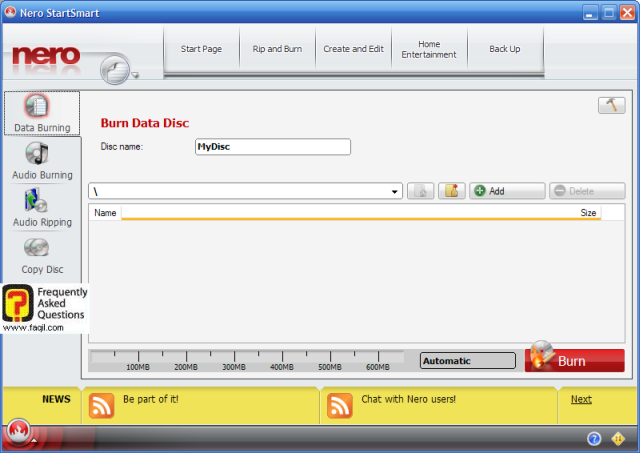Expand the arrow next to the Nero disc icon
This screenshot has height=453, width=640.
click(x=135, y=75)
